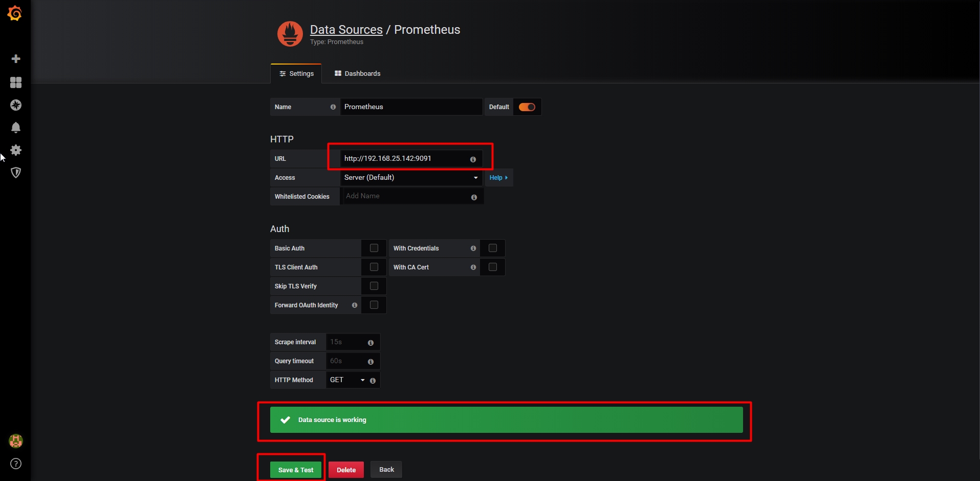
Task: Open the Access Server (Default) dropdown
Action: click(x=411, y=178)
